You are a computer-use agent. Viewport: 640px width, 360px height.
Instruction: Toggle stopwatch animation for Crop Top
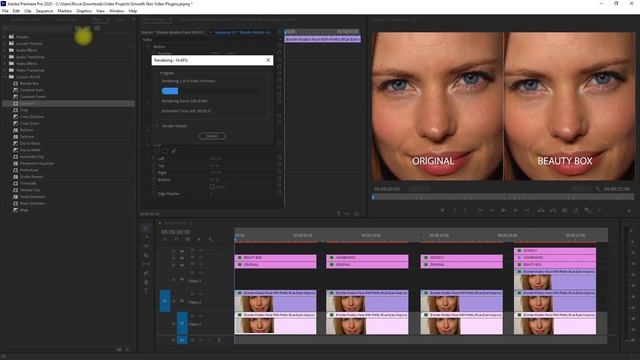[x=154, y=165]
